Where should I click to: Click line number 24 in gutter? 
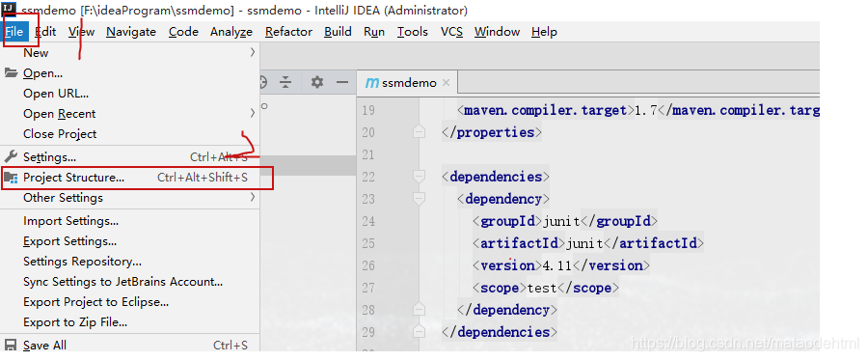coord(368,221)
